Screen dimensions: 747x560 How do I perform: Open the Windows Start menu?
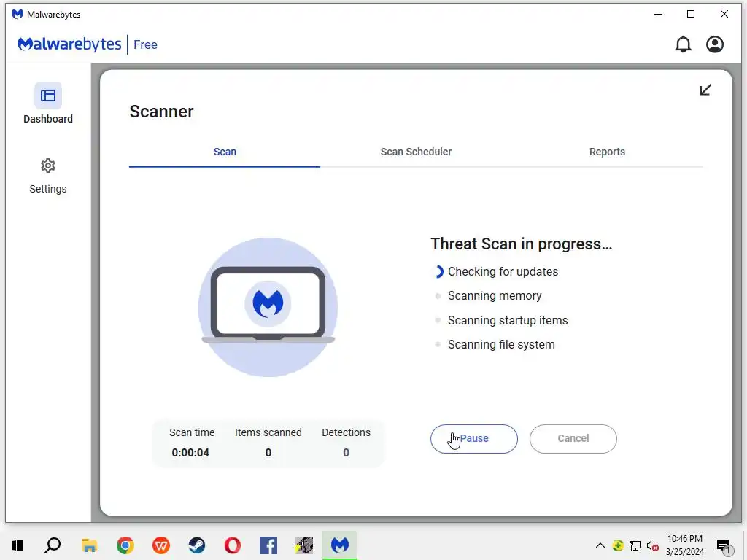click(x=18, y=545)
